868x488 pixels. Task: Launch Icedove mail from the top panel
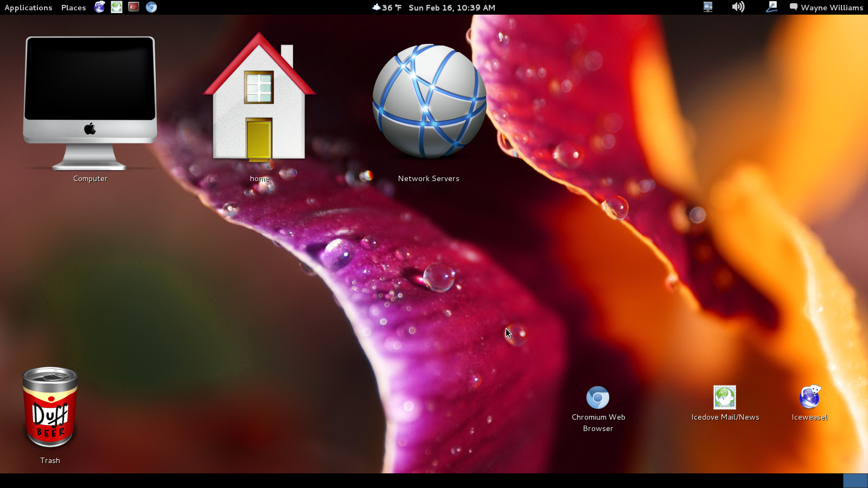click(117, 7)
